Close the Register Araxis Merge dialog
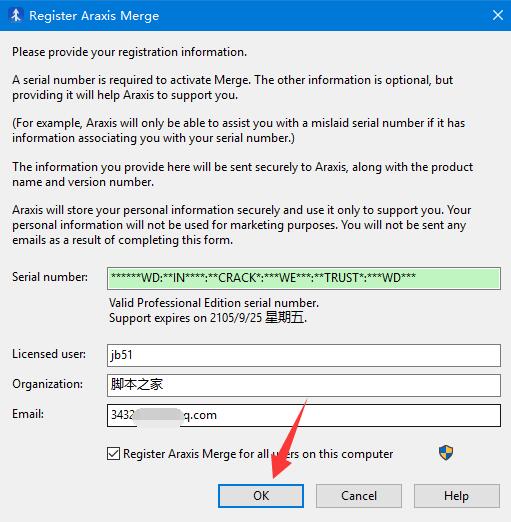The width and height of the screenshot is (511, 522). 498,15
